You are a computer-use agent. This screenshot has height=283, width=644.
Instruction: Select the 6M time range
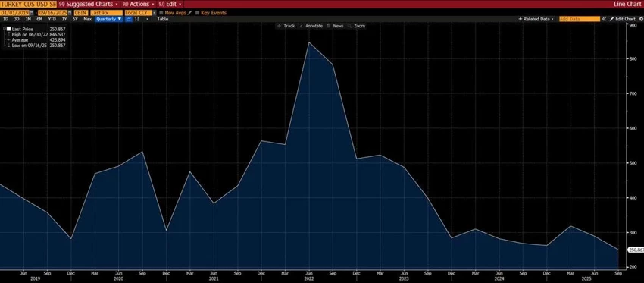[39, 19]
